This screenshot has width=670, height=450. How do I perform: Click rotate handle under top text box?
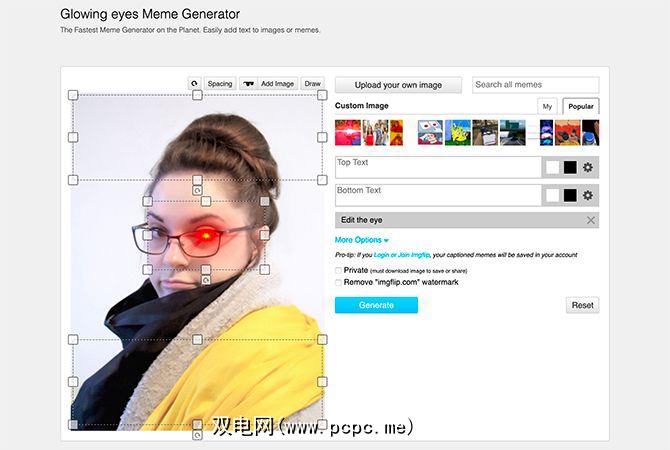(x=197, y=190)
